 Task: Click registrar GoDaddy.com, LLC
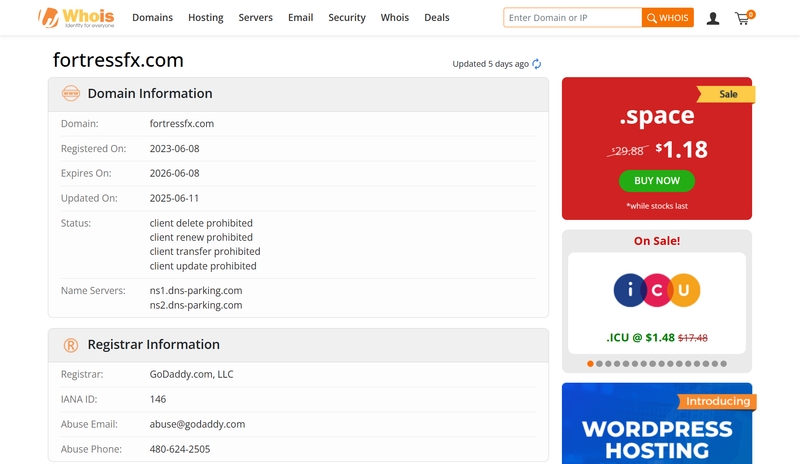(191, 374)
